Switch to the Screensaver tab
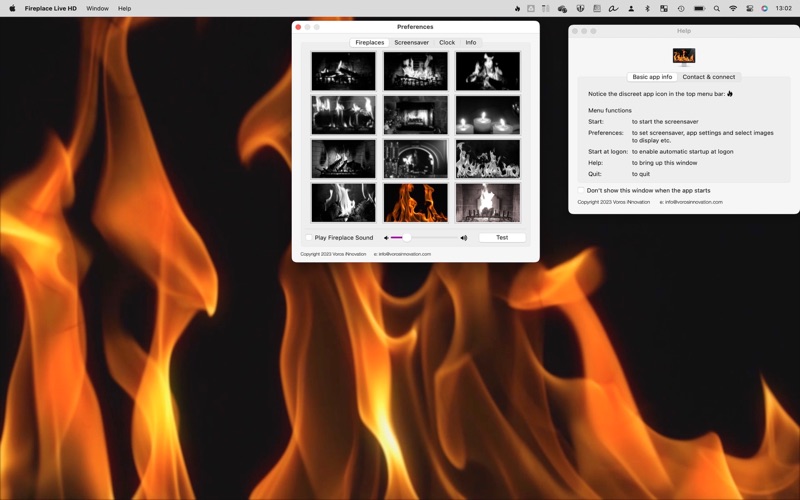This screenshot has height=500, width=800. [x=411, y=43]
